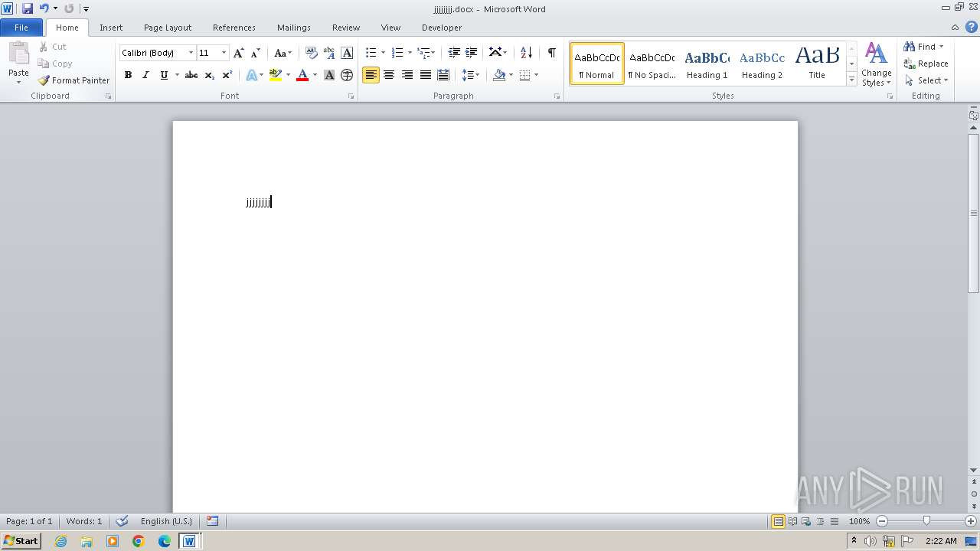Open the File tab
Viewport: 980px width, 551px height.
point(21,28)
